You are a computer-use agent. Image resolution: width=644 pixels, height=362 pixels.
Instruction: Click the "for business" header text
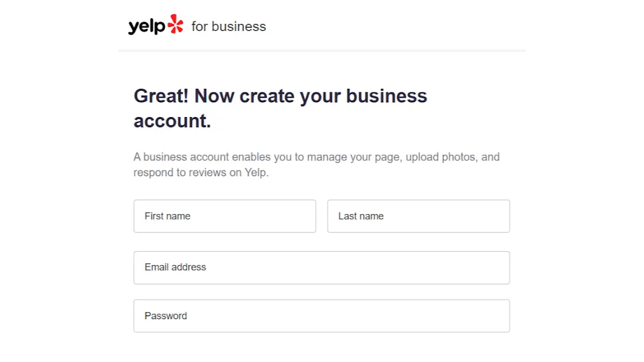click(228, 26)
